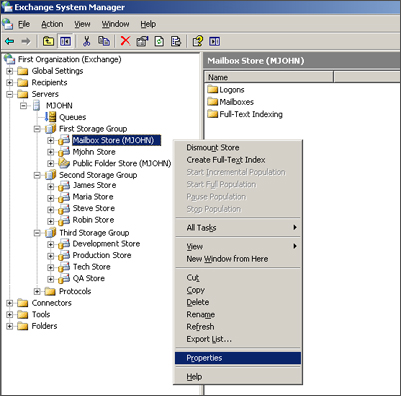
Task: Click the Forward arrow toolbar icon
Action: 26,41
